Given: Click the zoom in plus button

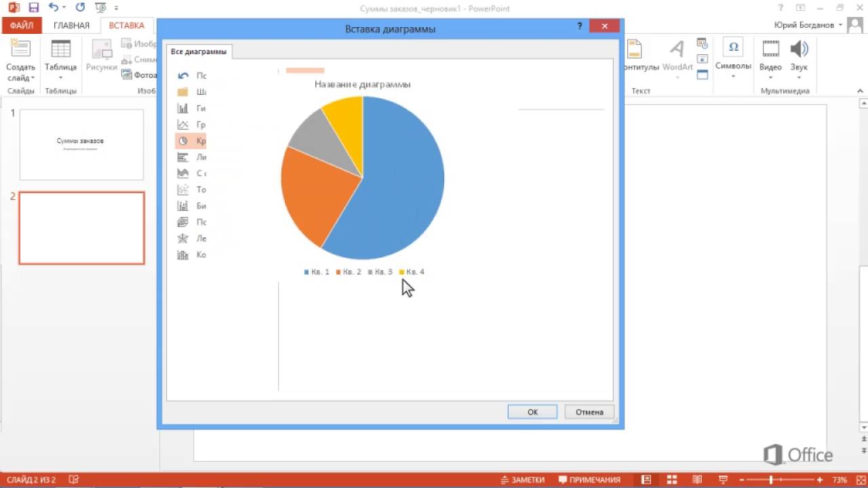Looking at the screenshot, I should click(821, 480).
